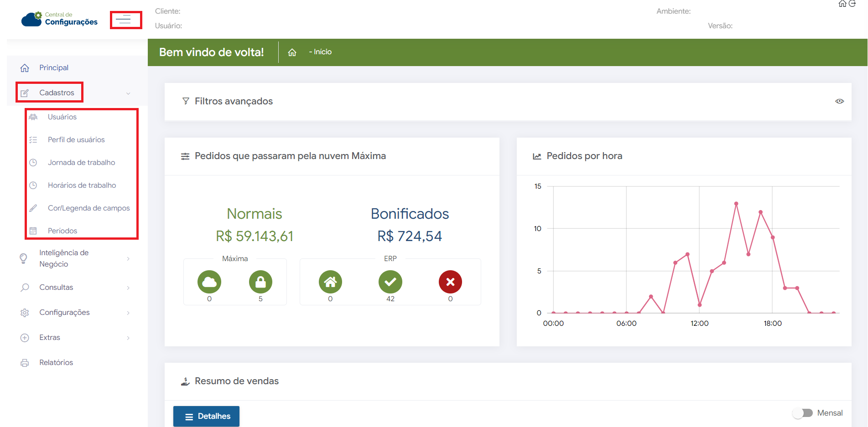Click the green cloud icon under Máxima
The height and width of the screenshot is (427, 868).
tap(209, 282)
